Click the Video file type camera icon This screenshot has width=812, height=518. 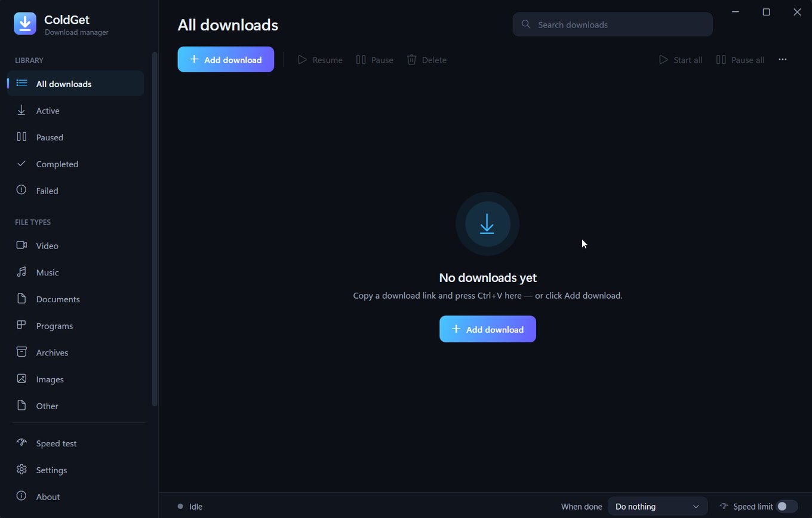click(x=21, y=245)
